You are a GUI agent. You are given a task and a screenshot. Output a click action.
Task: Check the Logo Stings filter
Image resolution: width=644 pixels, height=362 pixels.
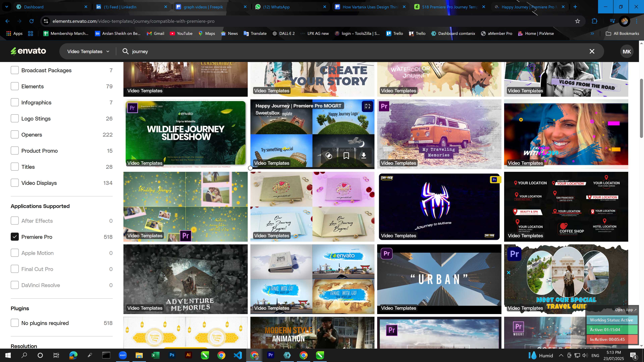pyautogui.click(x=15, y=118)
